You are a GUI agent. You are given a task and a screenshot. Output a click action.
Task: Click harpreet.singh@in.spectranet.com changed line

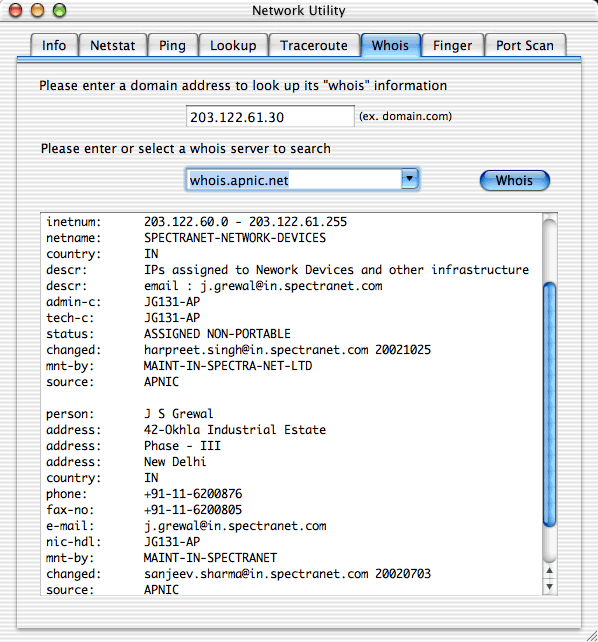tap(287, 350)
